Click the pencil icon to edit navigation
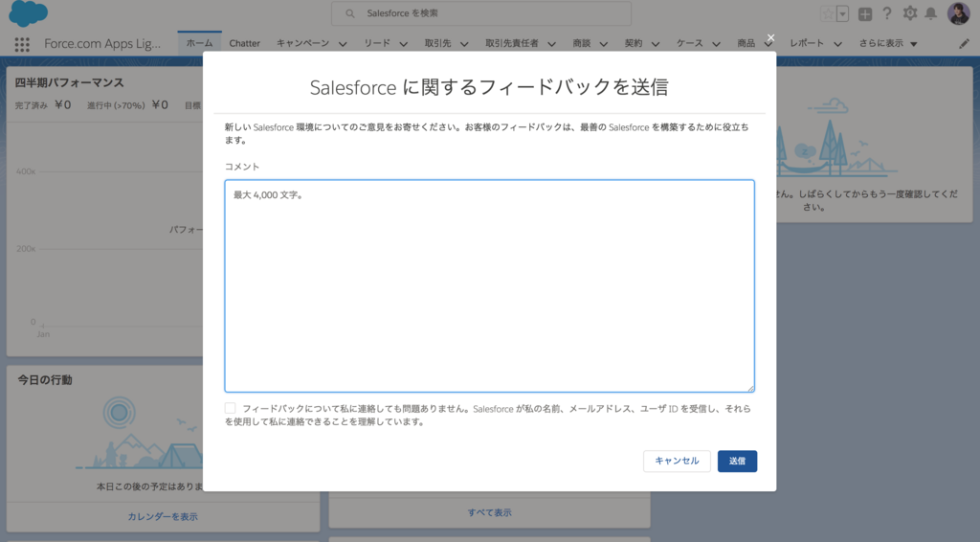Image resolution: width=980 pixels, height=542 pixels. pos(965,44)
